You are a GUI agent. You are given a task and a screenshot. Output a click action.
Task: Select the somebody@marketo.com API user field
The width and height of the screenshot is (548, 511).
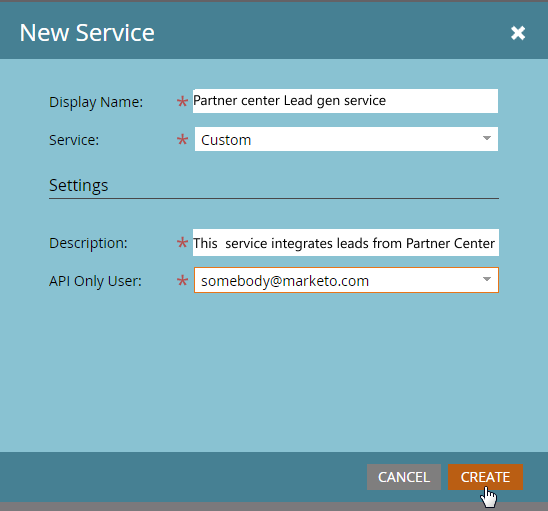pos(346,280)
